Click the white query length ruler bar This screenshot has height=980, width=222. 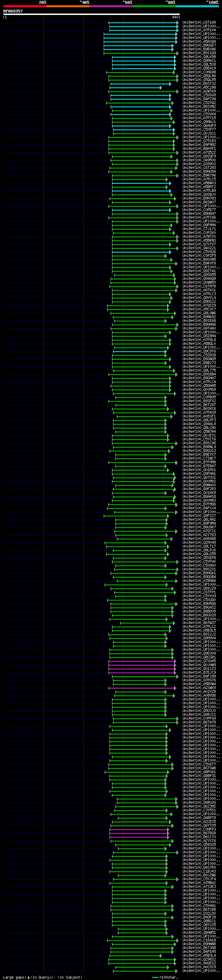[x=92, y=14]
